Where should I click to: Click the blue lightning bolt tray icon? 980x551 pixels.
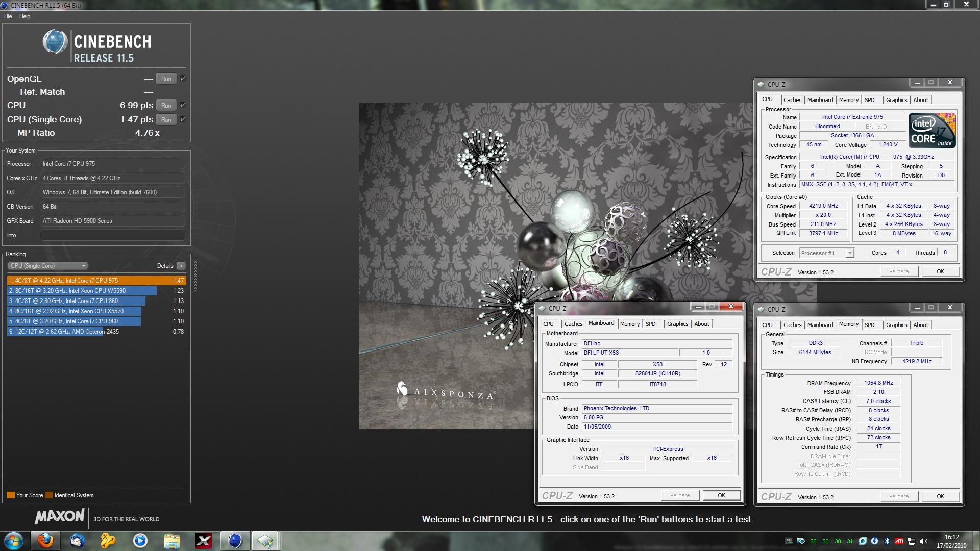pos(874,541)
